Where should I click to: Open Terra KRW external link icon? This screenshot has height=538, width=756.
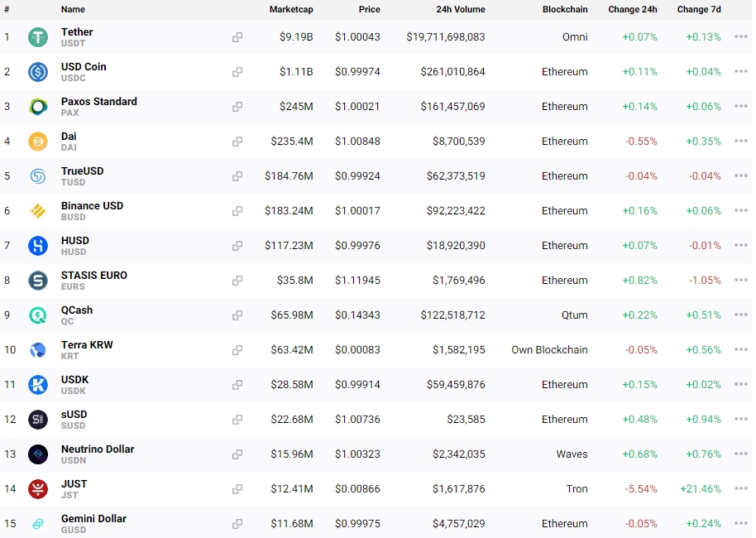coord(237,350)
